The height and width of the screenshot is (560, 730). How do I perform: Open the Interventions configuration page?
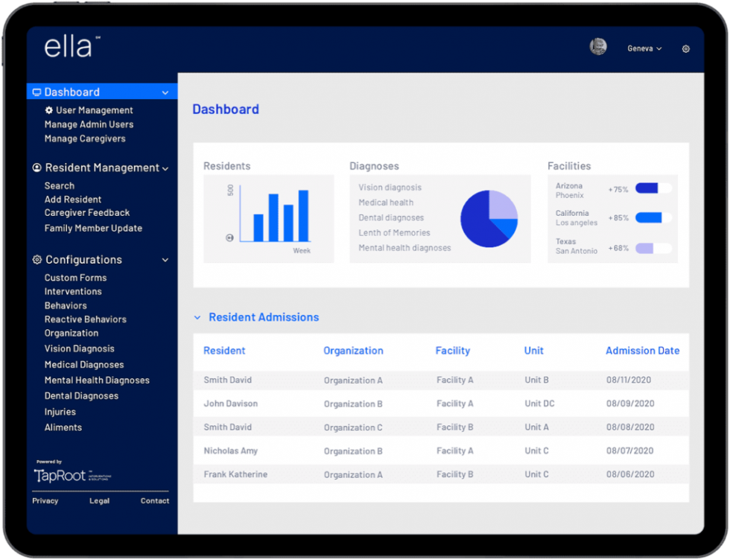[x=72, y=291]
